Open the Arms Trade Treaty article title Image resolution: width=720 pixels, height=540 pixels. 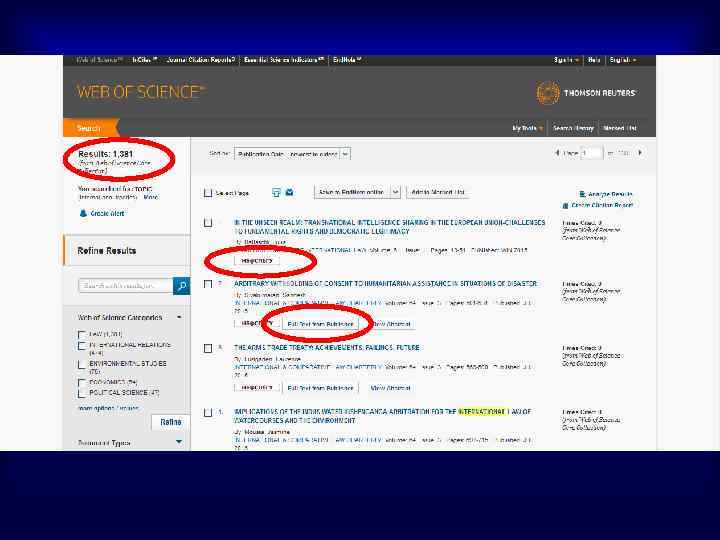326,348
